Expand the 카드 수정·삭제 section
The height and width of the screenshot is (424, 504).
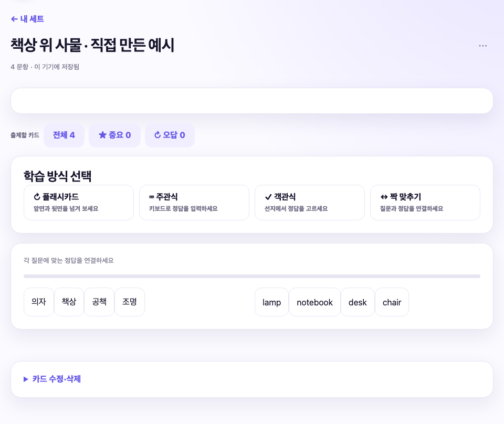[52, 379]
